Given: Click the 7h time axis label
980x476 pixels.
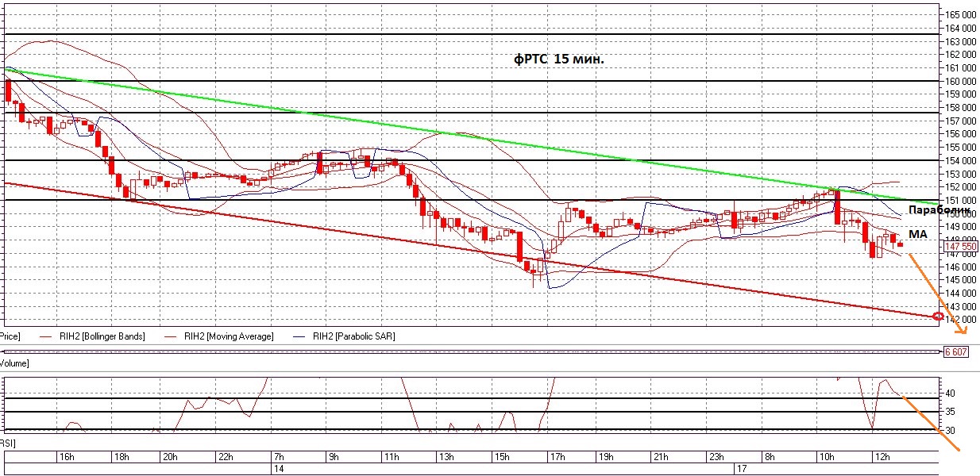Looking at the screenshot, I should tap(280, 457).
